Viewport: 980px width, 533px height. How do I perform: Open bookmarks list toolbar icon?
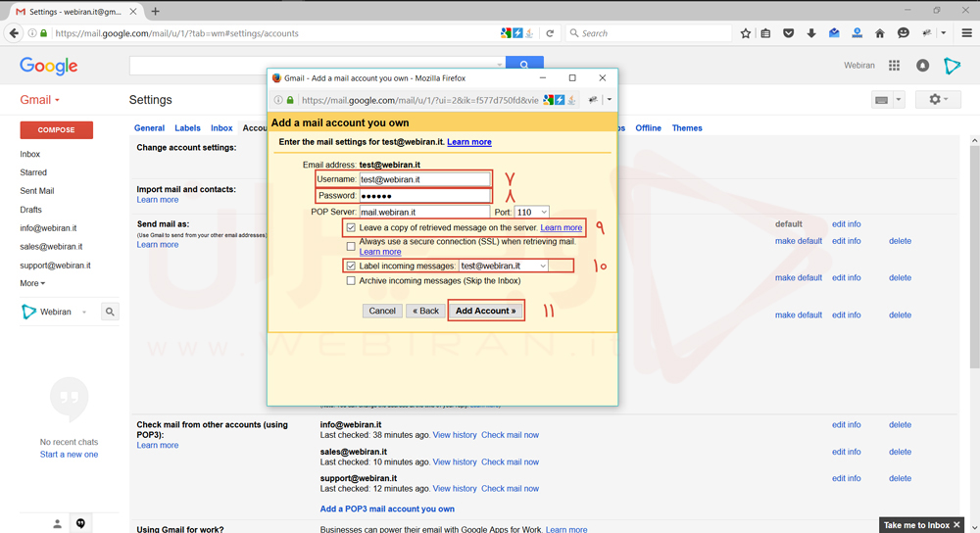coord(765,33)
